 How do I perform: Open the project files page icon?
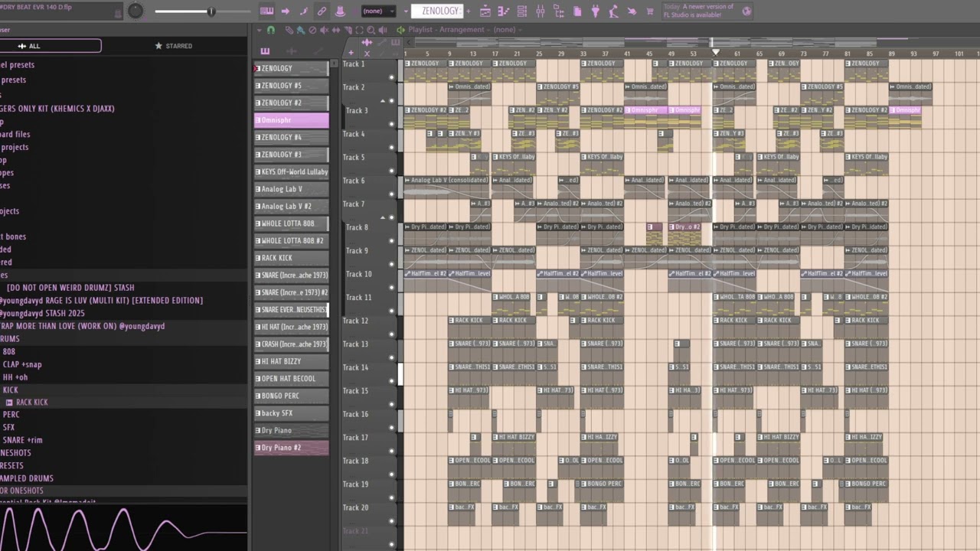click(577, 11)
